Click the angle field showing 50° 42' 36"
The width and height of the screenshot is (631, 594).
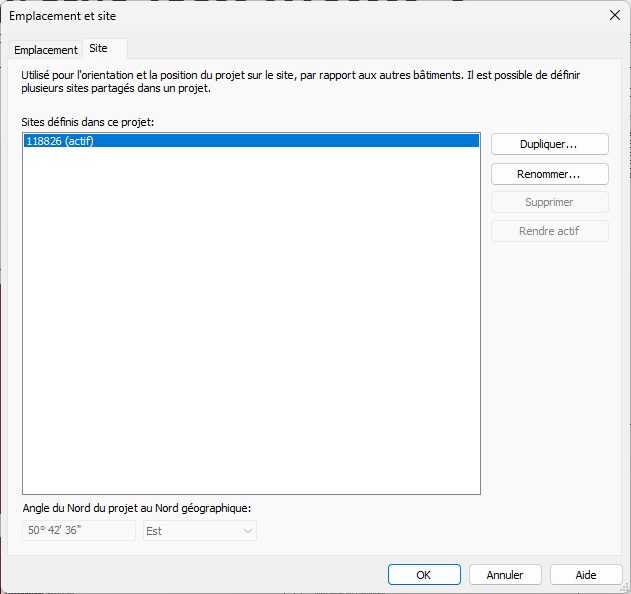pos(78,531)
